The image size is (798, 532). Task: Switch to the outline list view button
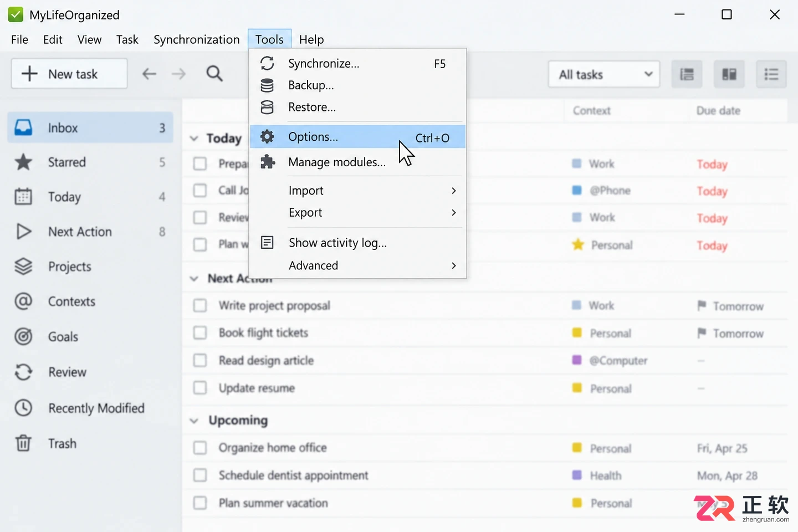tap(687, 74)
